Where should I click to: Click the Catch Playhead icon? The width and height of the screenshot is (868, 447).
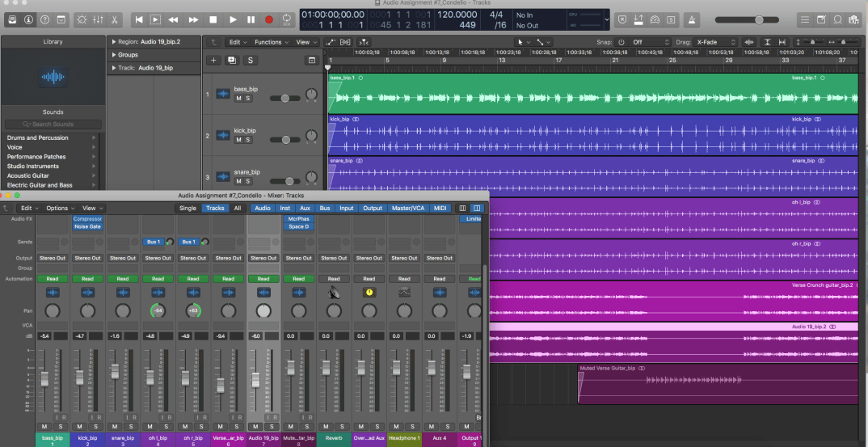pos(363,42)
